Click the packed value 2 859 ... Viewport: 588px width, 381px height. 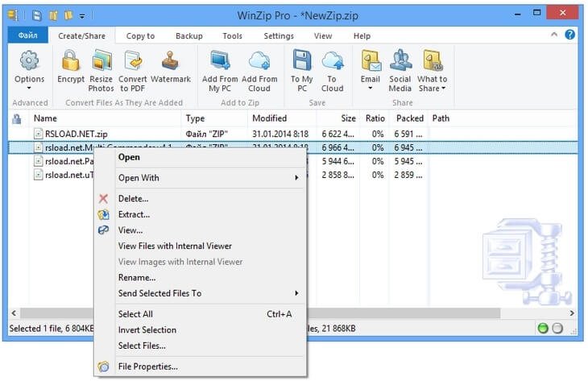(x=408, y=175)
